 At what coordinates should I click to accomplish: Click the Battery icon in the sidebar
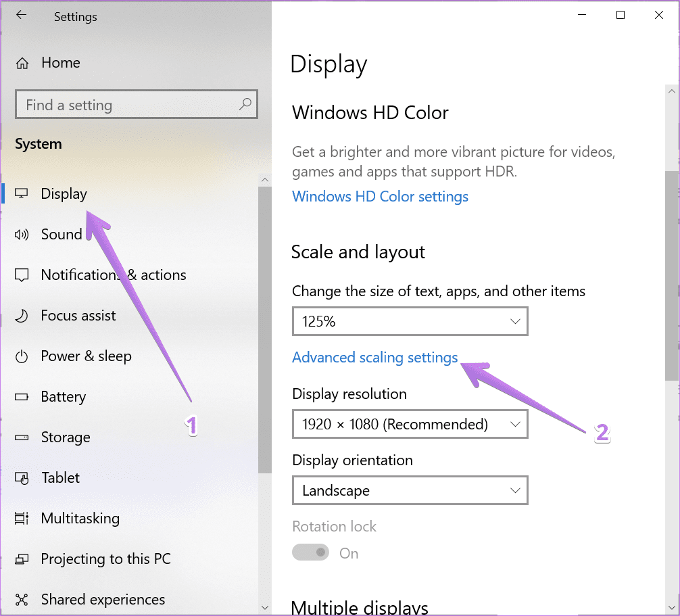point(22,397)
